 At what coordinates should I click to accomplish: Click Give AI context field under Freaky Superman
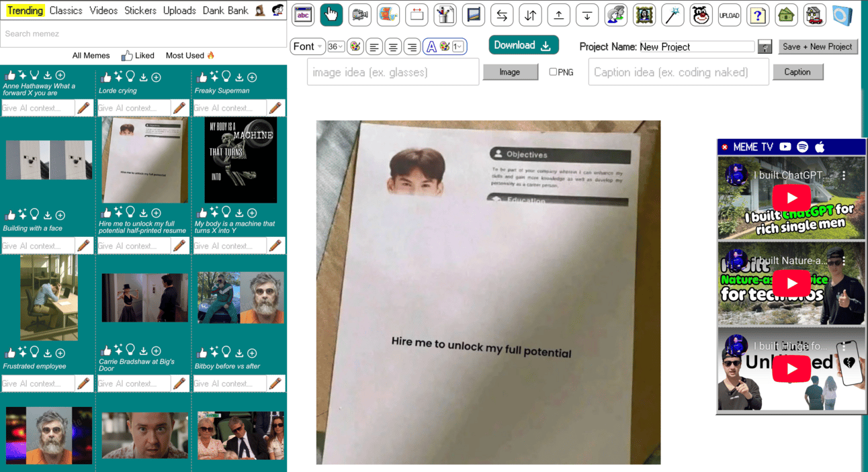pyautogui.click(x=229, y=107)
